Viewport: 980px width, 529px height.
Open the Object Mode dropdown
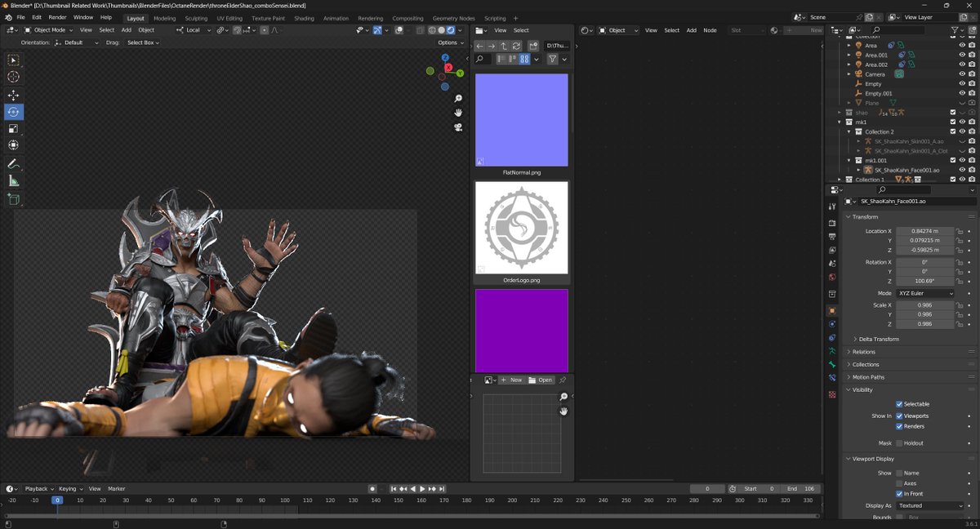coord(47,30)
